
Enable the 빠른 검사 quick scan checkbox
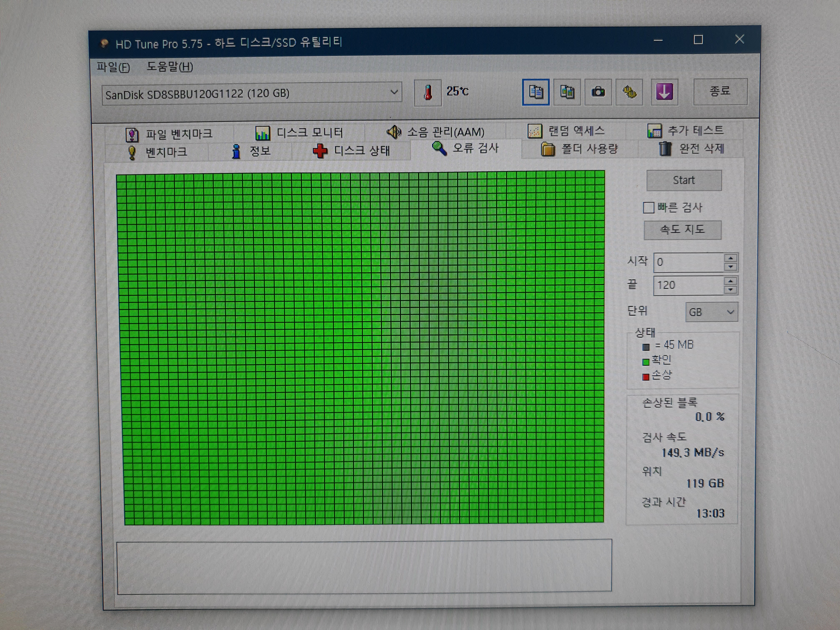pyautogui.click(x=648, y=208)
